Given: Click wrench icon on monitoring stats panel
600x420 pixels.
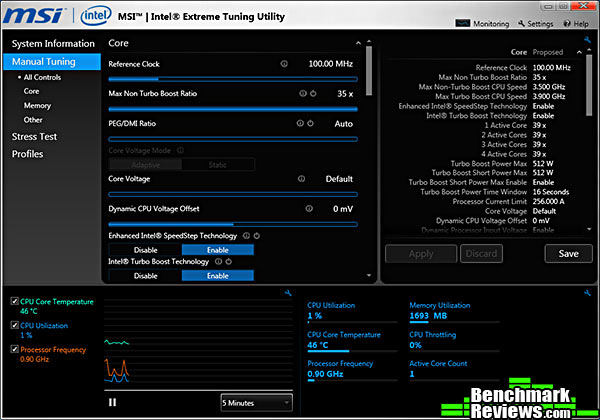Looking at the screenshot, I should click(x=587, y=293).
